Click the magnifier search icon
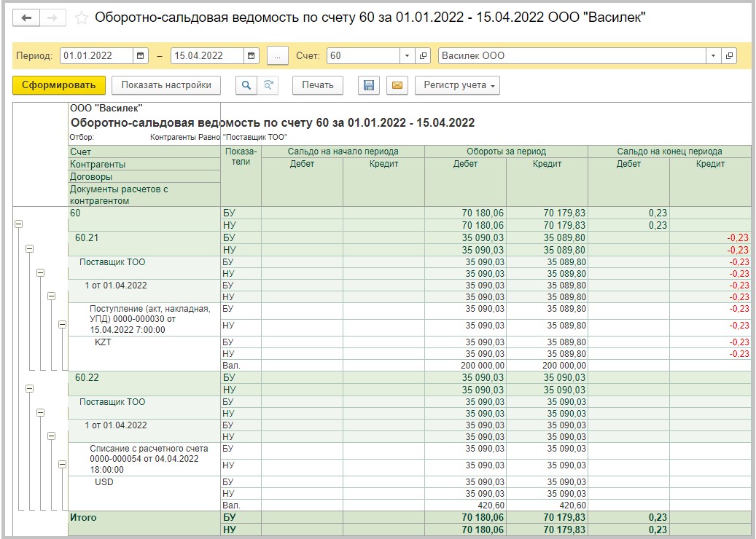Screen dimensions: 756x539 (246, 85)
